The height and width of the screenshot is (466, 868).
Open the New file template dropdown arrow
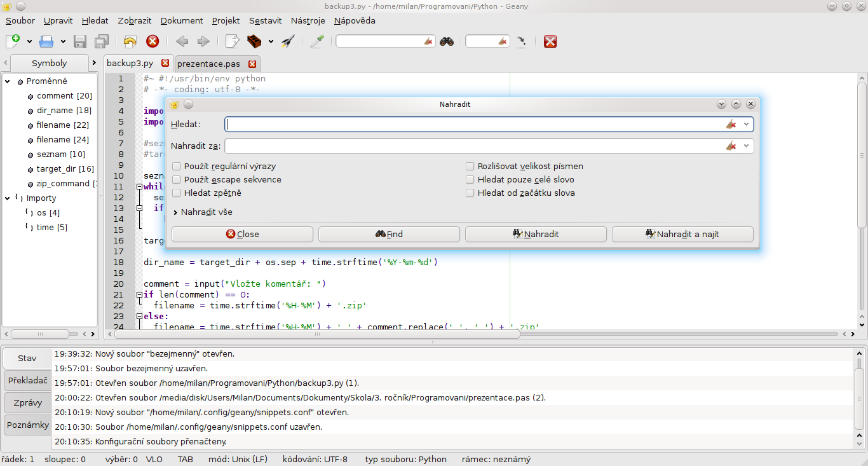pyautogui.click(x=29, y=41)
